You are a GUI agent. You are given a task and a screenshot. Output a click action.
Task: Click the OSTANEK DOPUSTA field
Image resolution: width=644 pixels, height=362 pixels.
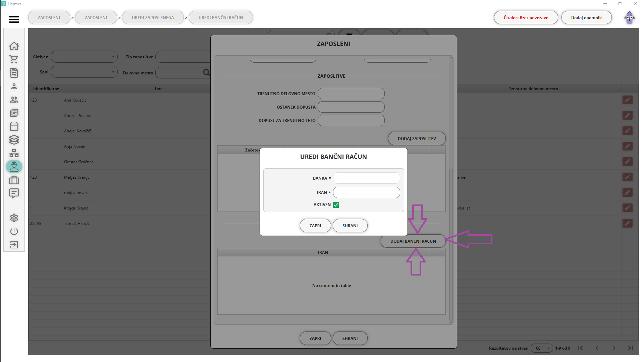point(351,107)
